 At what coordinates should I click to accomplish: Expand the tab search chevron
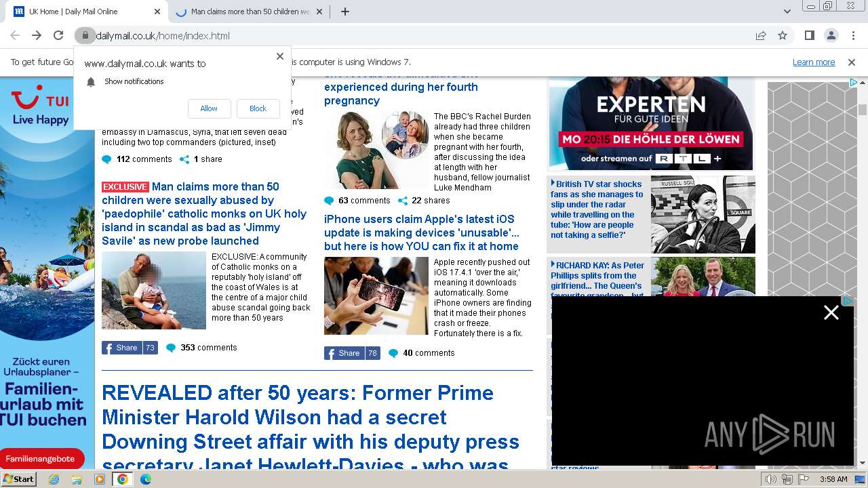pos(787,12)
